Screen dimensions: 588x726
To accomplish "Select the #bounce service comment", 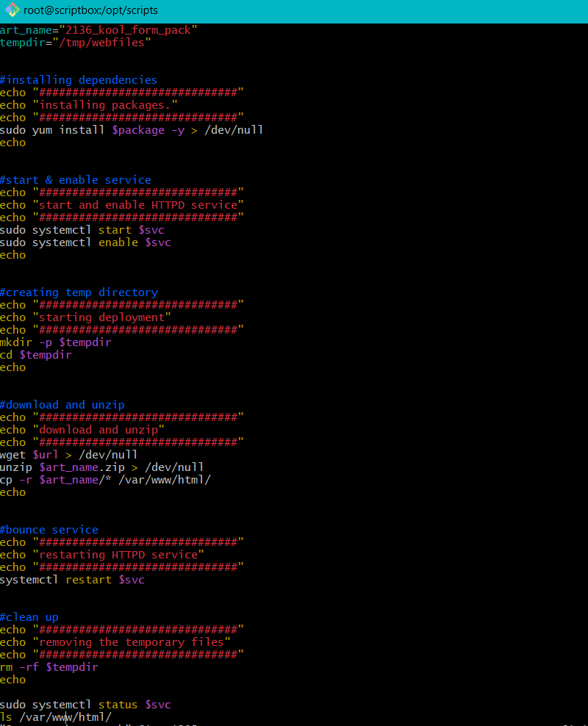I will pos(49,529).
